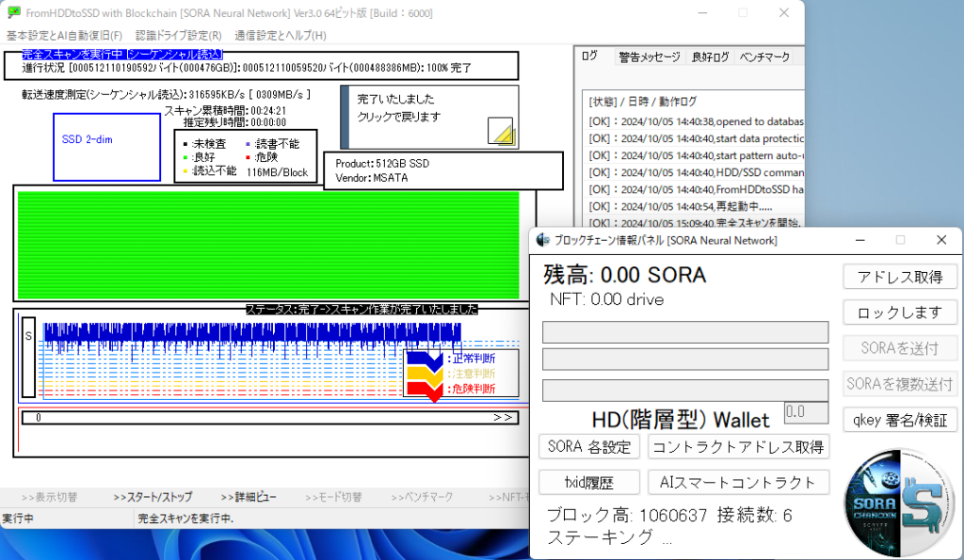Click >>スタート/ストップ control
The image size is (964, 560).
coord(153,497)
